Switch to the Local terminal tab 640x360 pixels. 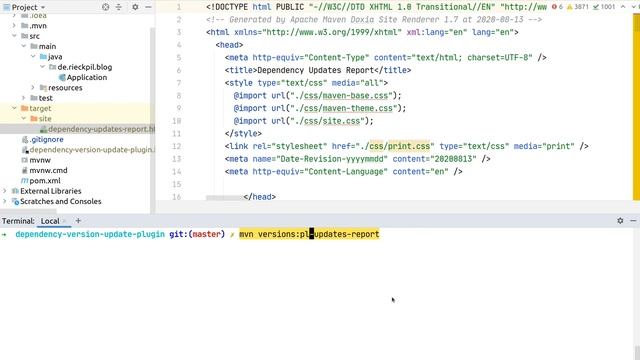point(50,221)
